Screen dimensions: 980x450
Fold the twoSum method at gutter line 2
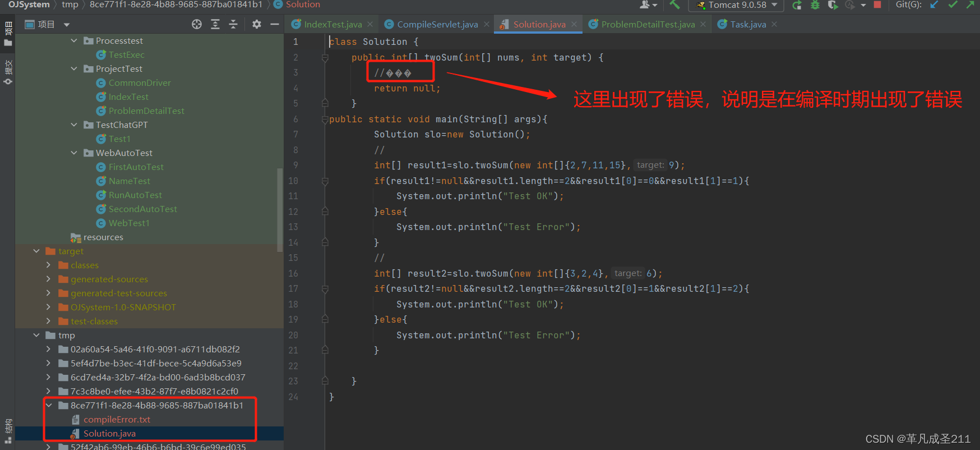click(x=325, y=57)
